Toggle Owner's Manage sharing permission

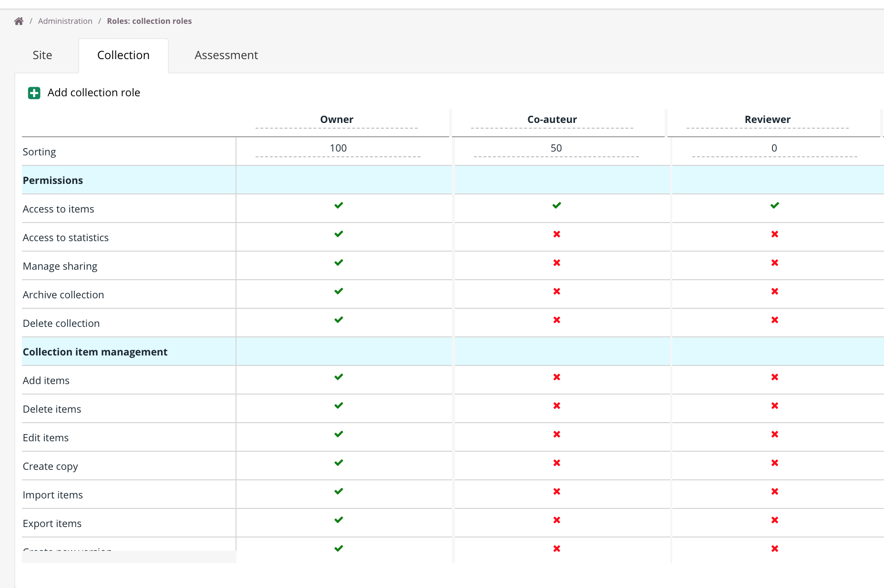(x=339, y=263)
